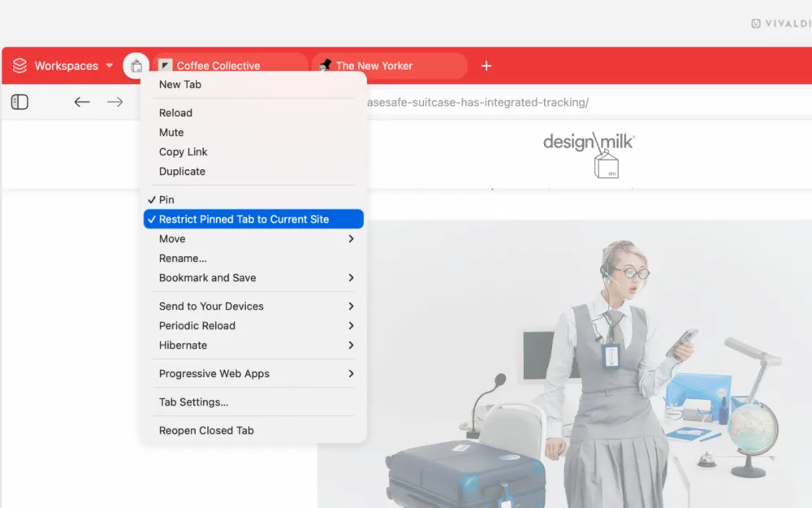Screen dimensions: 812x508
Task: Mute the tab from context menu
Action: 171,132
